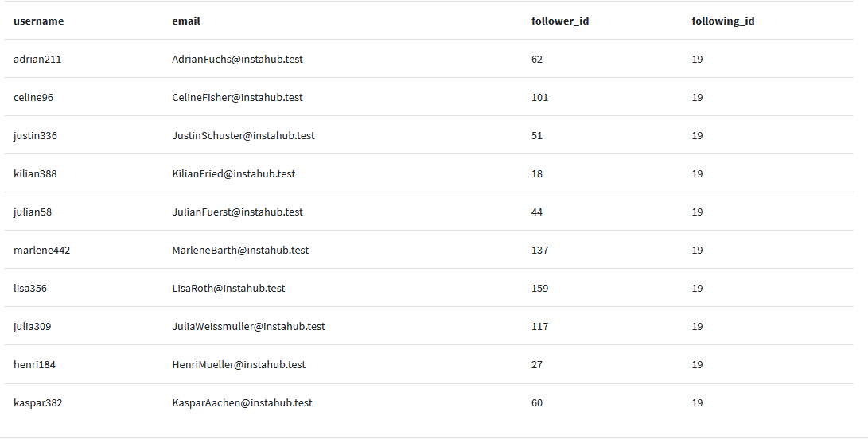The image size is (868, 439).
Task: Click follower_id value 62 in adrian211 row
Action: [537, 59]
